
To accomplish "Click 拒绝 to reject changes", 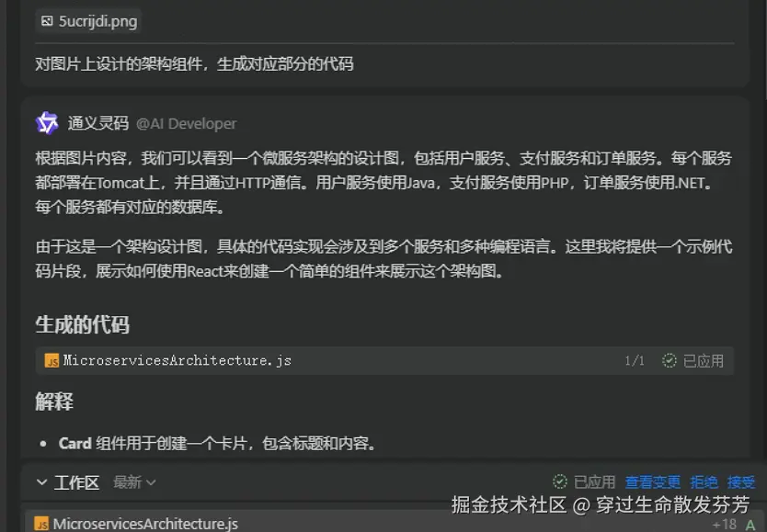I will (x=704, y=482).
